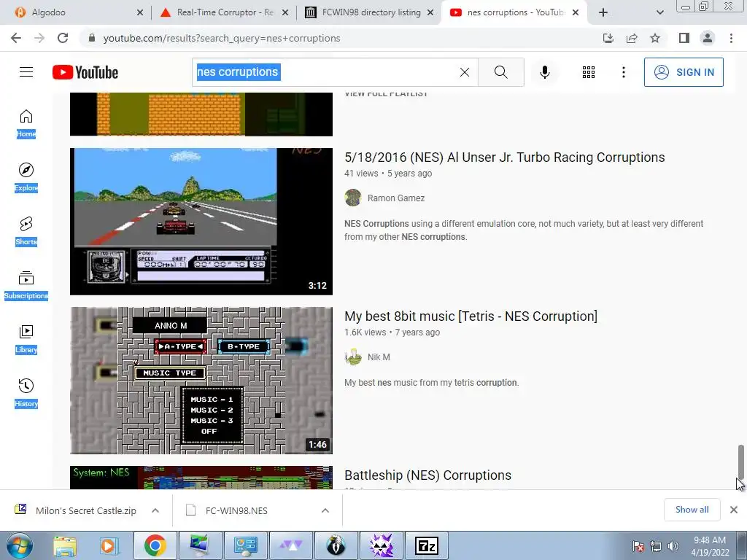Run the search with the magnifier button

tap(500, 72)
